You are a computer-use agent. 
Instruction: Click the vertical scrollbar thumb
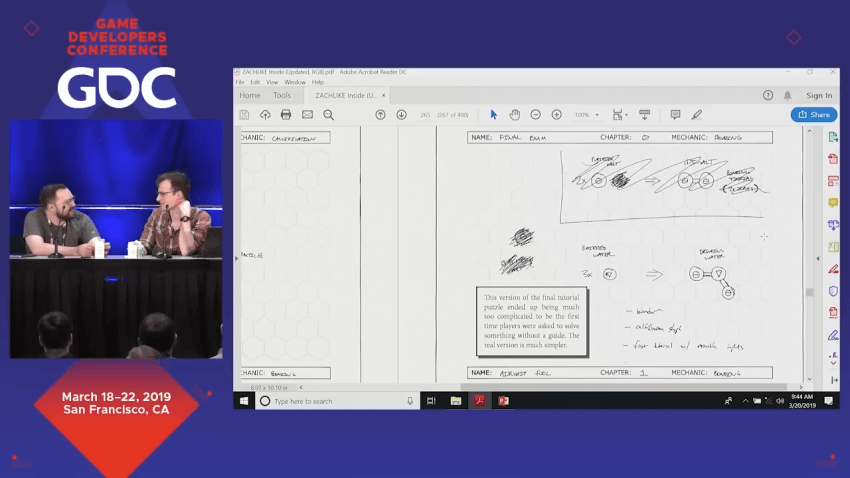click(x=809, y=293)
